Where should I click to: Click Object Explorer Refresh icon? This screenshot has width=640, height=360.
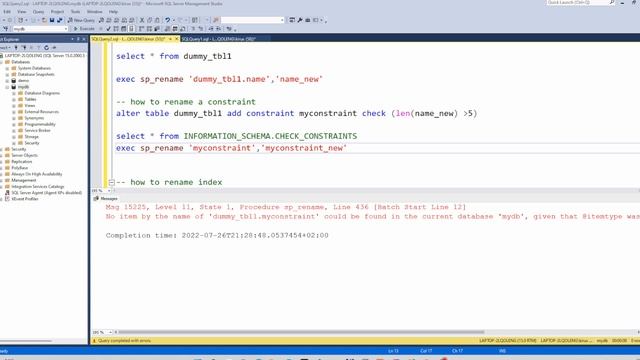(46, 48)
